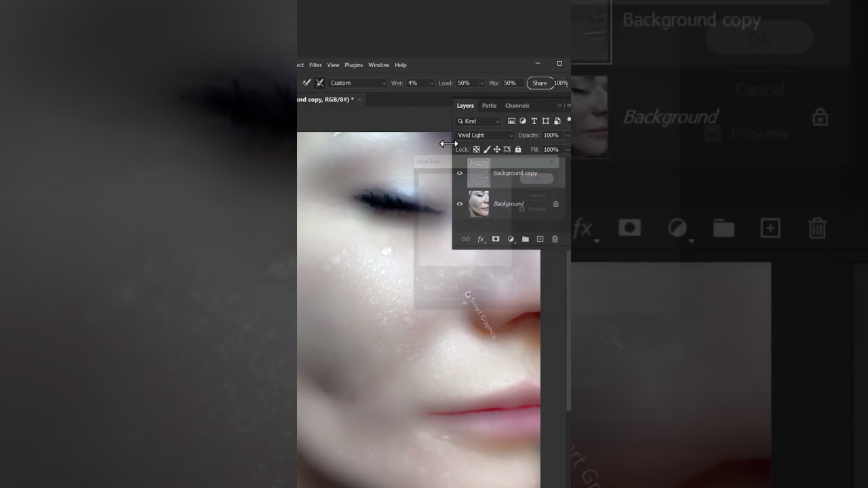Filter layers by smart objects icon
The image size is (868, 488).
click(x=557, y=121)
